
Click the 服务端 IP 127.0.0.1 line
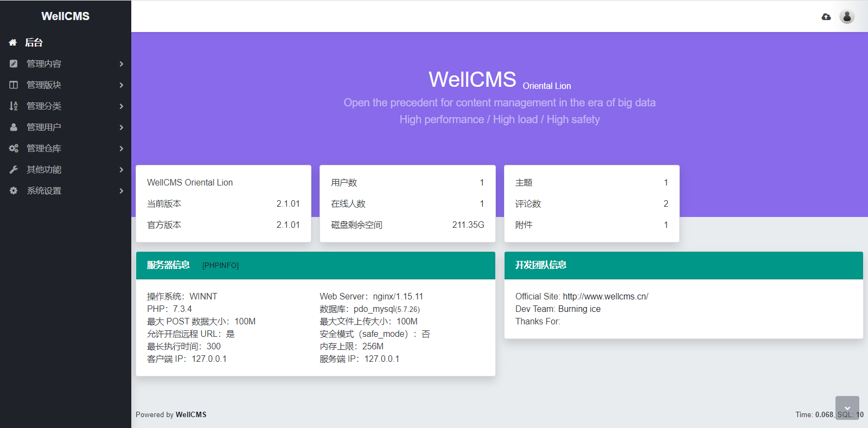pyautogui.click(x=360, y=359)
